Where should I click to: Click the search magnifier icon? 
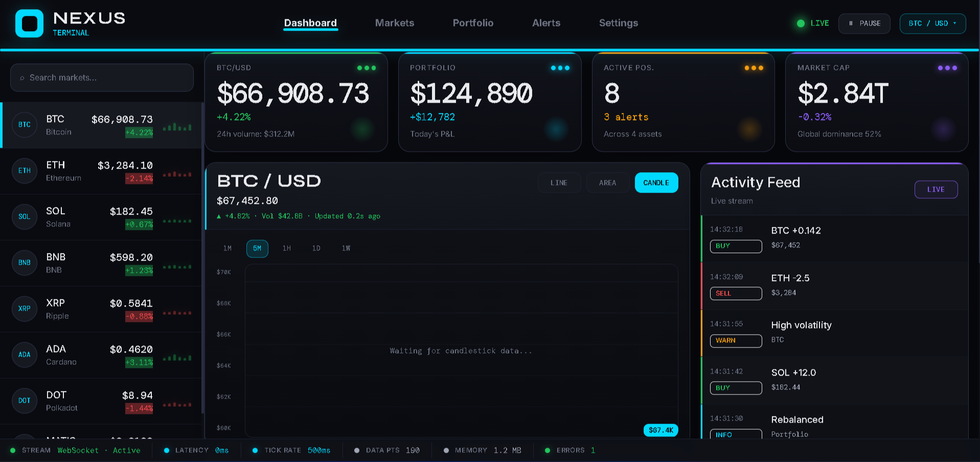tap(22, 78)
